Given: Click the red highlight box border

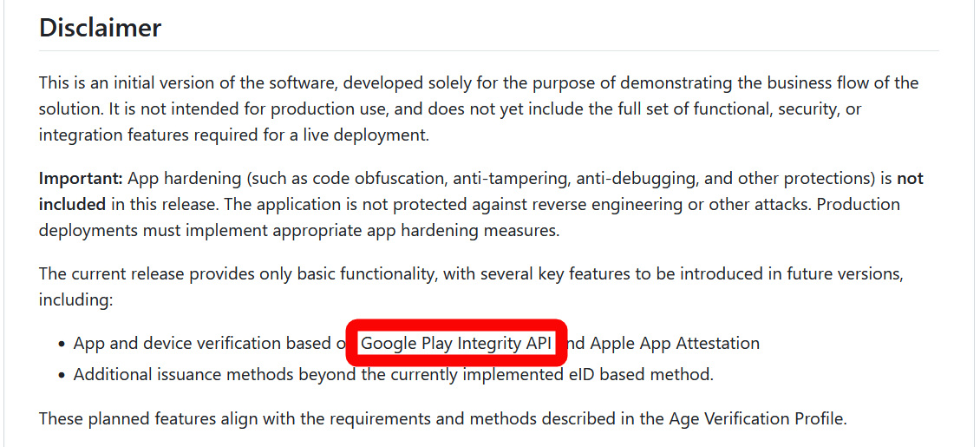Looking at the screenshot, I should tap(457, 324).
